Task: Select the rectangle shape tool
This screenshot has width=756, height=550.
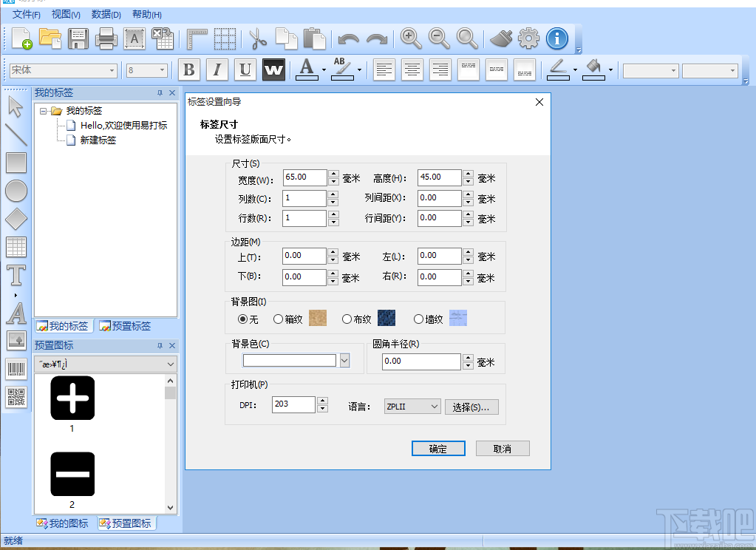Action: coord(16,163)
